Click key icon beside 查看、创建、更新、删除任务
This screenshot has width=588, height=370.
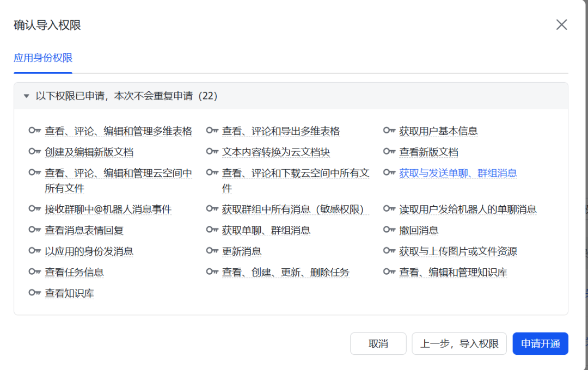[x=212, y=272]
